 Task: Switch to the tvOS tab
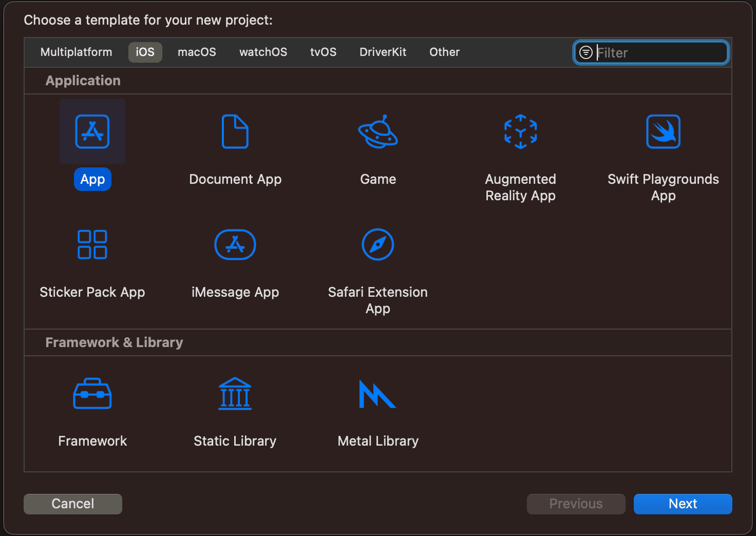click(x=324, y=52)
